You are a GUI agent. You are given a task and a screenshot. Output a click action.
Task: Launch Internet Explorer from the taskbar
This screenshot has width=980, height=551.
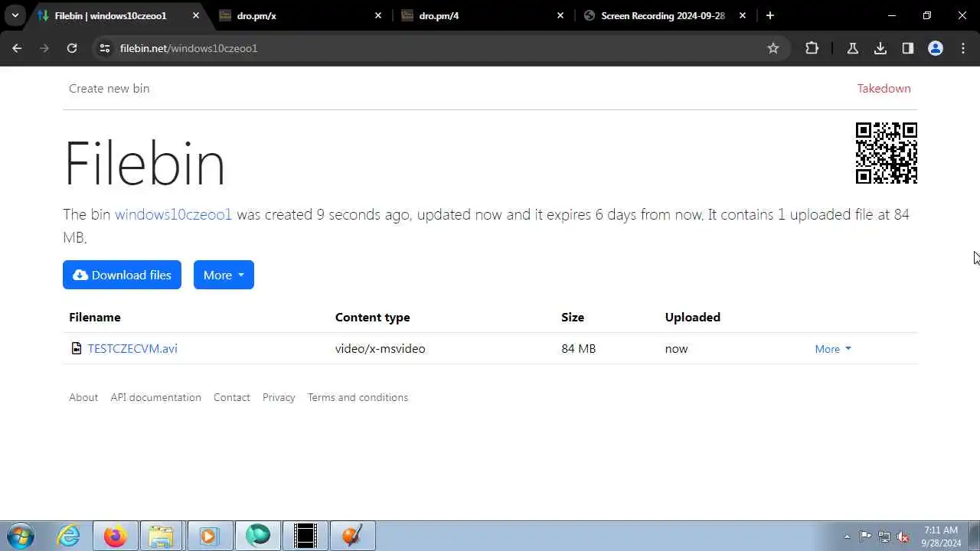(69, 536)
